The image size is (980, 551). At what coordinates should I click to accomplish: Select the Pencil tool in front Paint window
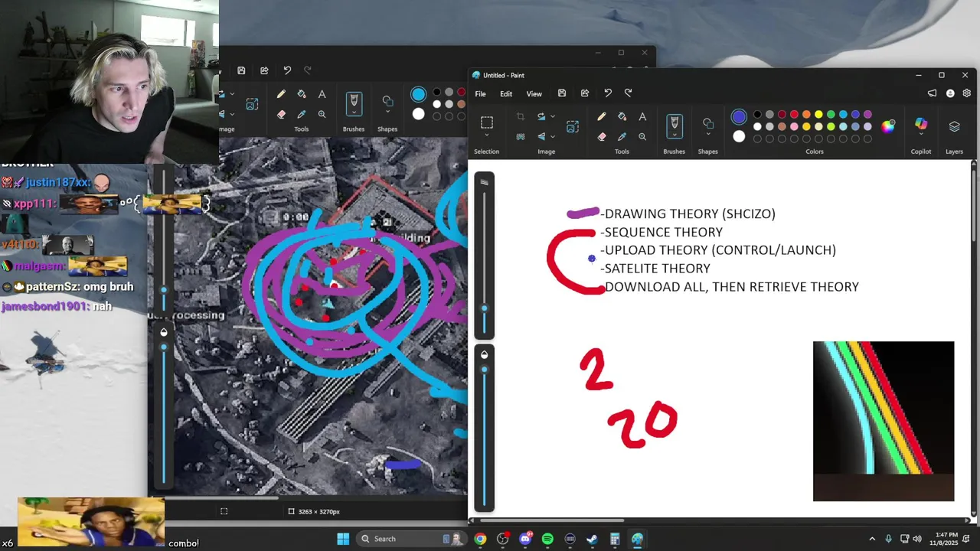tap(601, 117)
